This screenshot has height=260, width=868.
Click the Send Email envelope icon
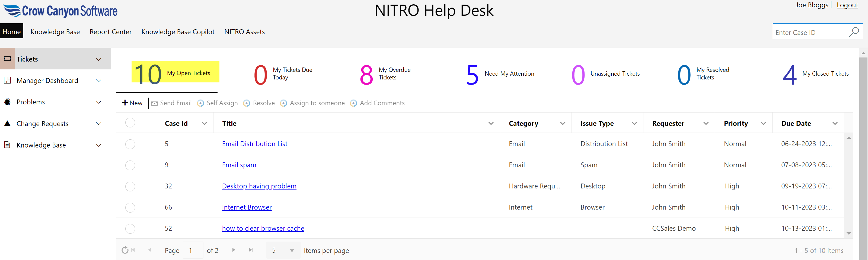click(x=155, y=103)
